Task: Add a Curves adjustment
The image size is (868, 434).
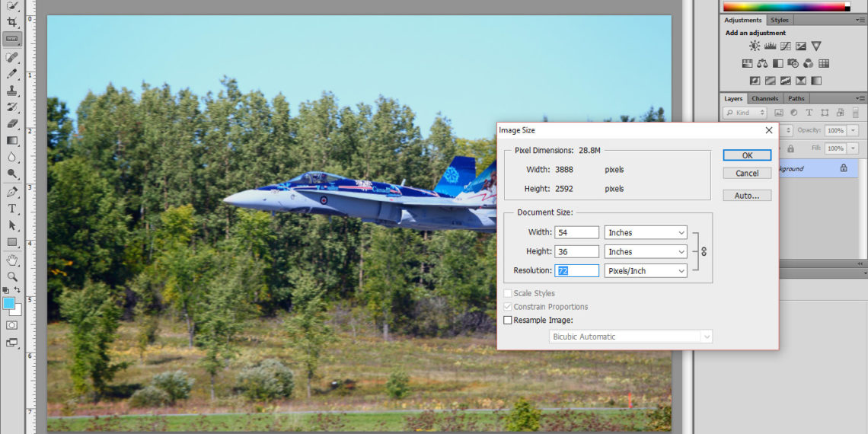Action: [786, 46]
